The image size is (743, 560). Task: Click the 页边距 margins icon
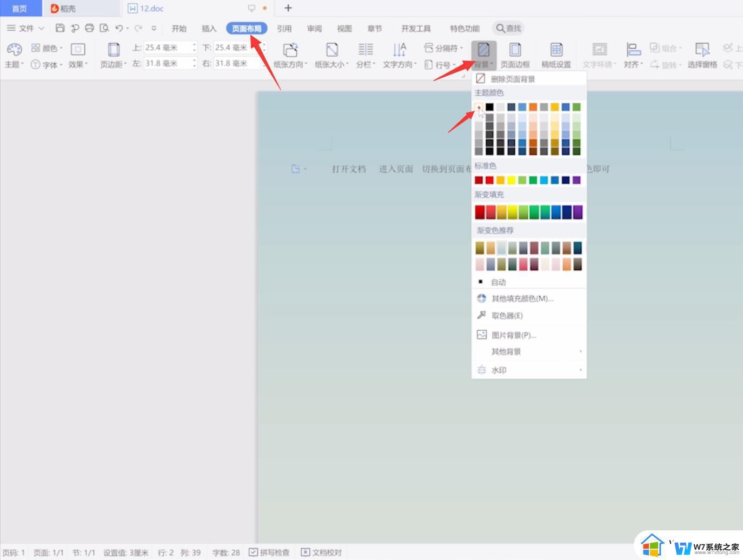click(114, 50)
